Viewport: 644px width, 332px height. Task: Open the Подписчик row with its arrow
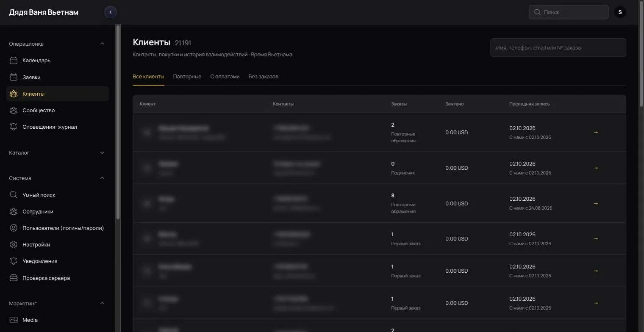click(x=596, y=168)
